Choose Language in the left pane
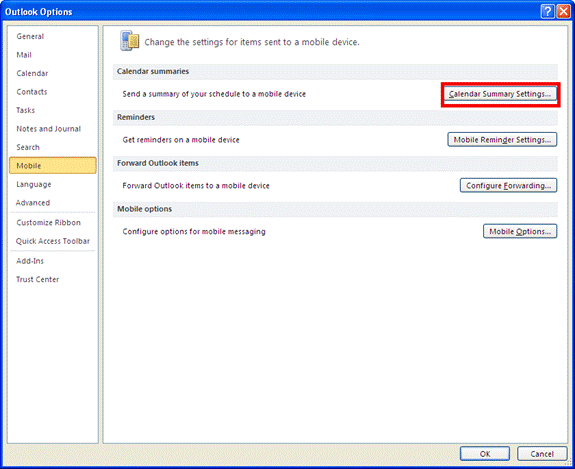 (x=34, y=184)
